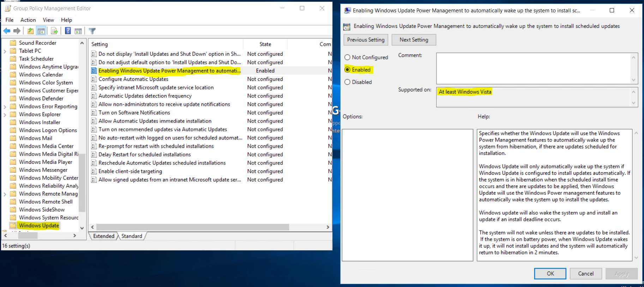Viewport: 644px width, 287px height.
Task: Click icon of Delay Restart for scheduled installations
Action: [x=94, y=155]
